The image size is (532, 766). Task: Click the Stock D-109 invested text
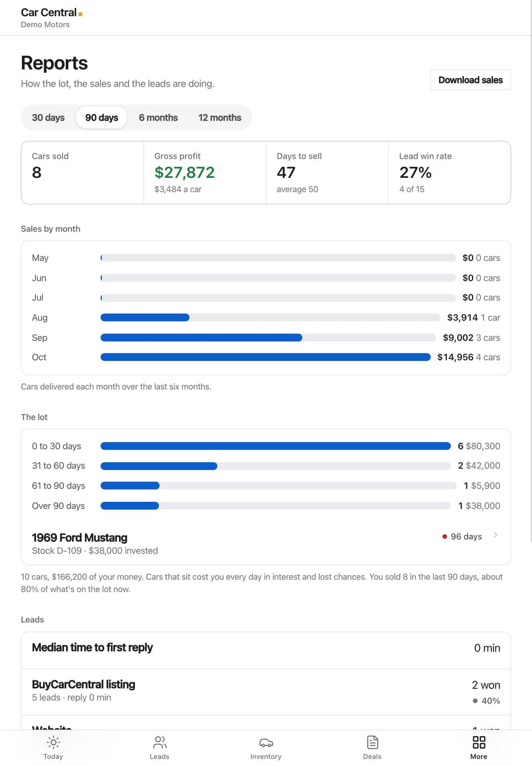(x=95, y=551)
